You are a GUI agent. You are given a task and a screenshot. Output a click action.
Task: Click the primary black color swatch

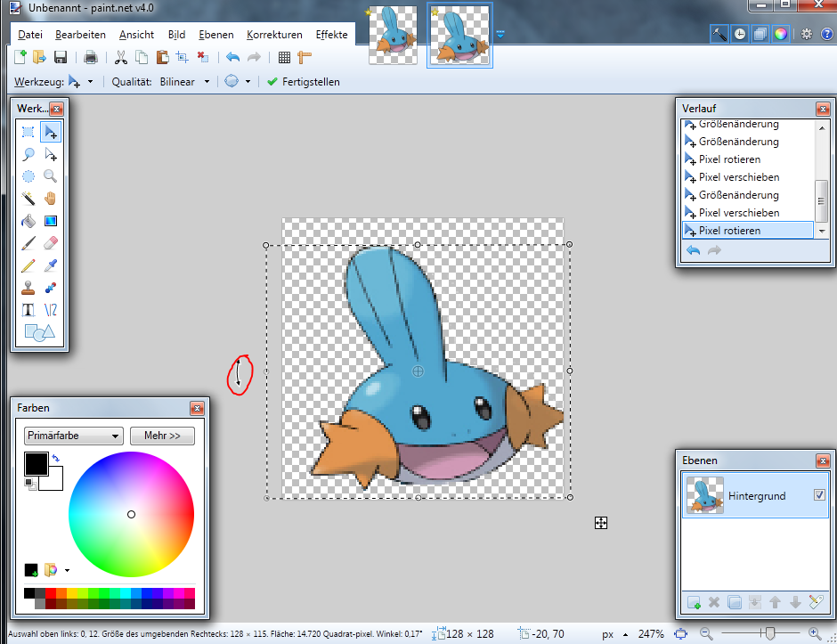[37, 464]
